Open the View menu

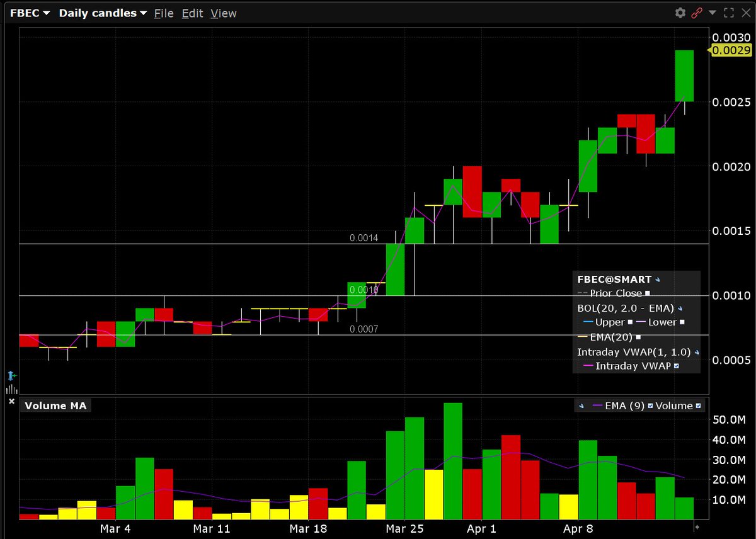[x=224, y=13]
